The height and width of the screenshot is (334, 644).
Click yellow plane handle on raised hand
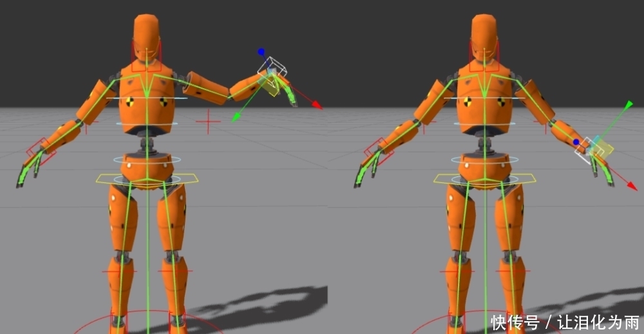(x=272, y=87)
